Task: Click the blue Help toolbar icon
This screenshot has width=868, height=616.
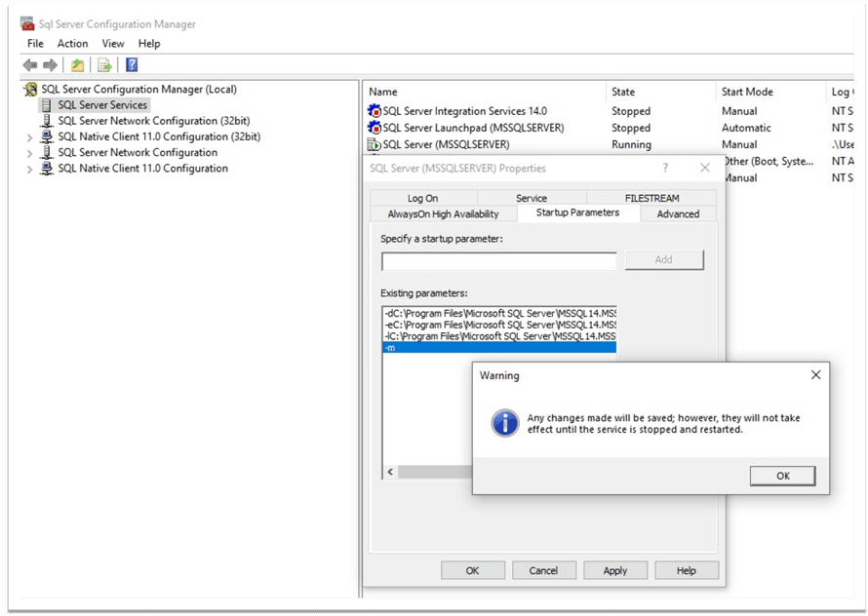Action: click(x=132, y=65)
